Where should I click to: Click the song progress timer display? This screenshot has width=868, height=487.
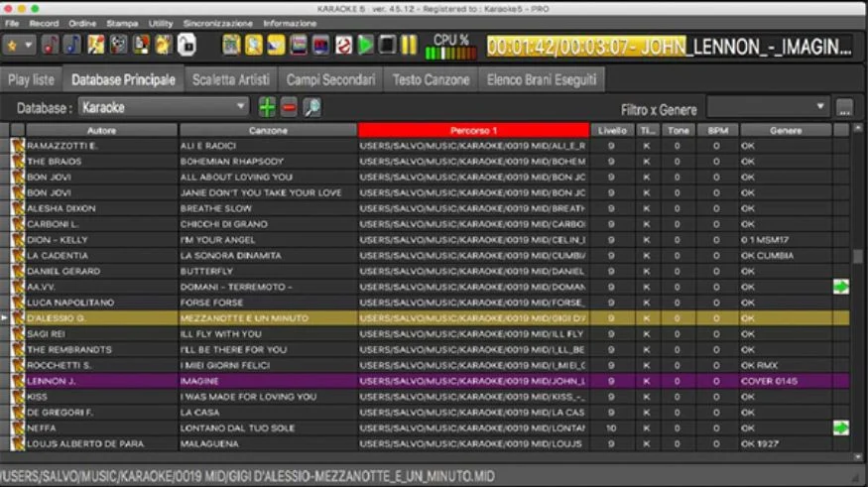coord(668,46)
